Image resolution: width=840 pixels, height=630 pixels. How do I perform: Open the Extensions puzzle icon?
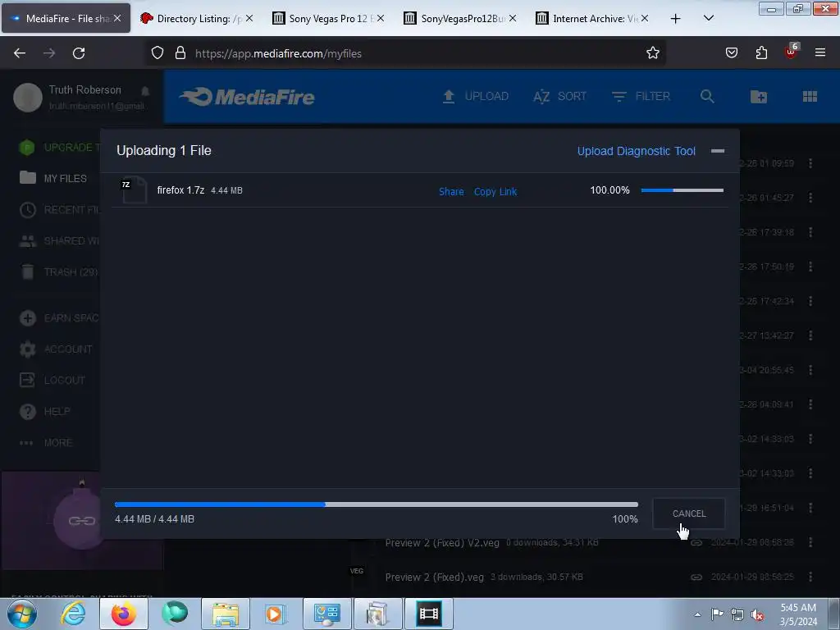[761, 53]
